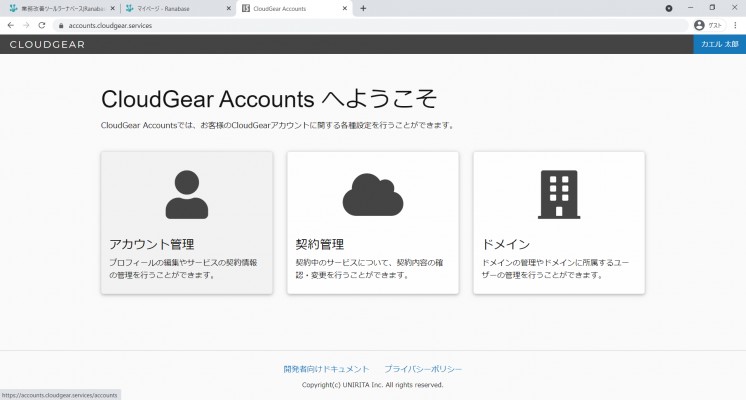Screen dimensions: 746x400
Task: Click the padlock site info icon
Action: [61, 26]
